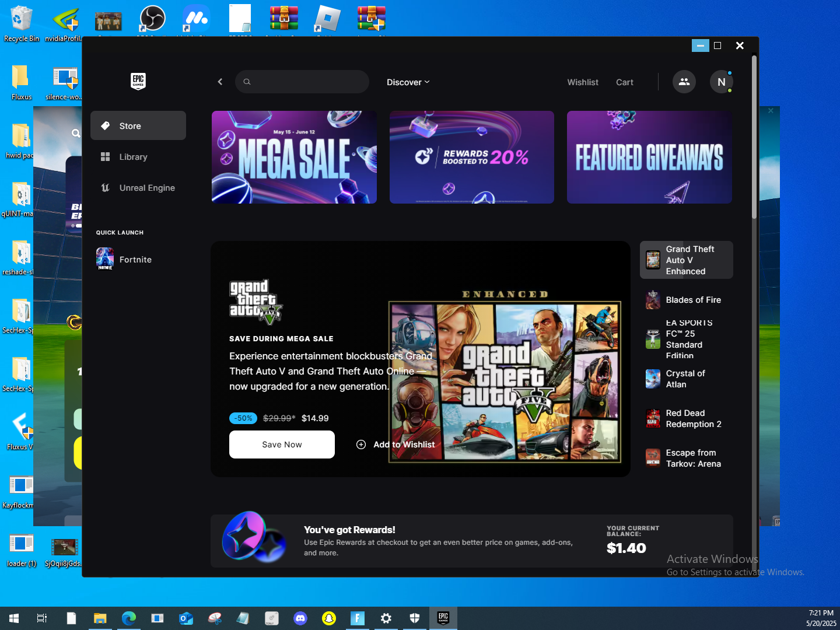
Task: Open the Store section
Action: point(138,125)
